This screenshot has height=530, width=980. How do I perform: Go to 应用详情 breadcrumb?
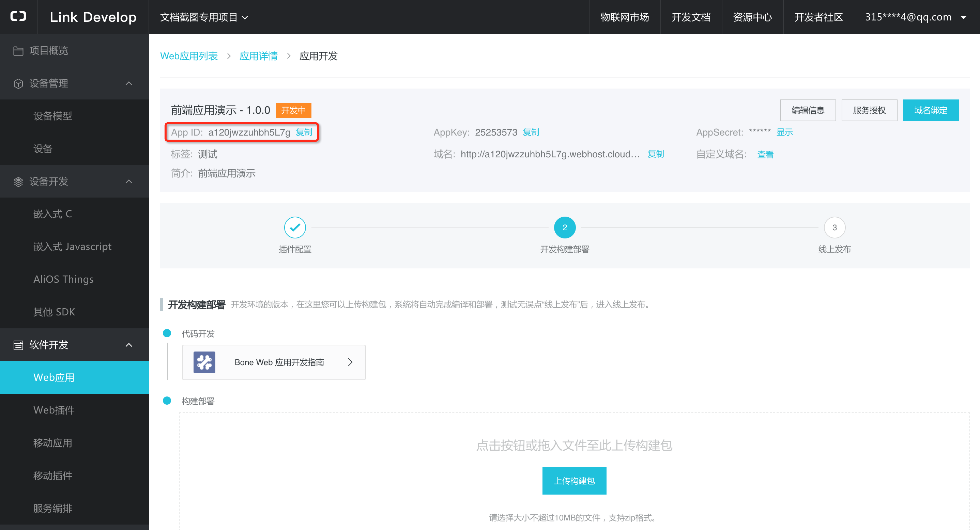tap(258, 56)
